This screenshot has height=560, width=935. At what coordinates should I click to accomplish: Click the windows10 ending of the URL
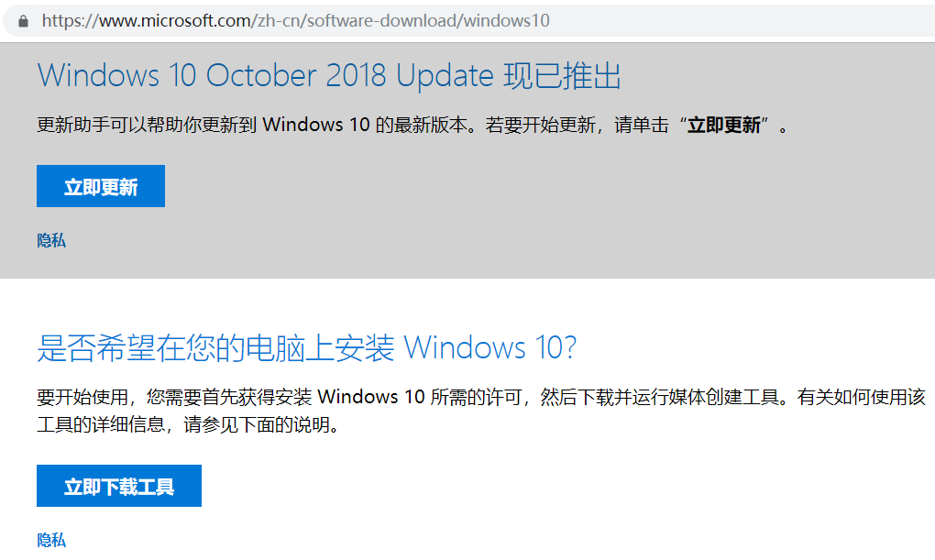[506, 21]
